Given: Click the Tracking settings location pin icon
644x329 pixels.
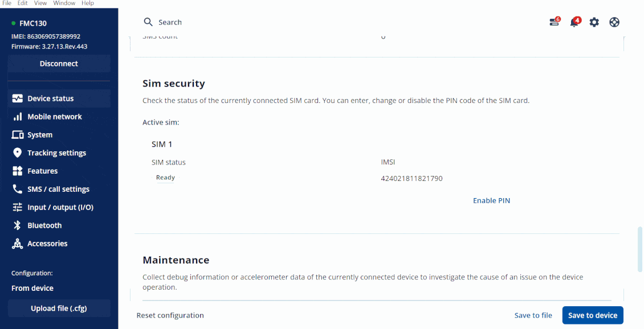Looking at the screenshot, I should (17, 153).
